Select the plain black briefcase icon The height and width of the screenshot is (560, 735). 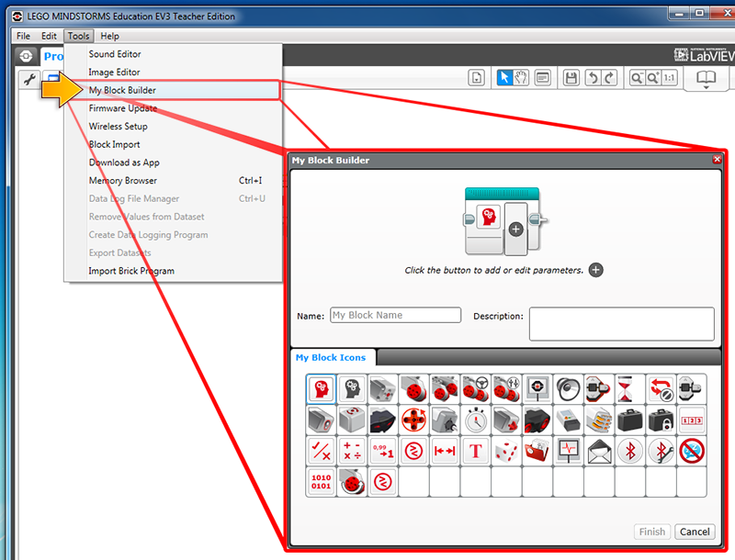(630, 420)
